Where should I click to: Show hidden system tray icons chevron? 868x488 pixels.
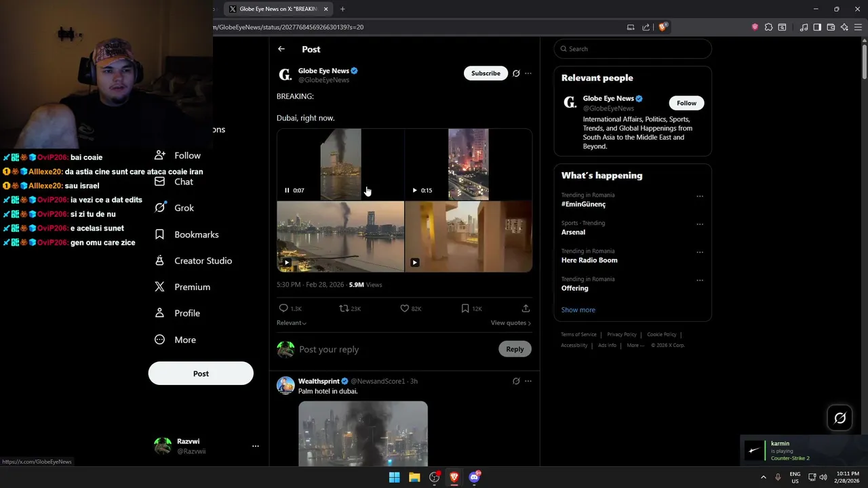coord(763,477)
